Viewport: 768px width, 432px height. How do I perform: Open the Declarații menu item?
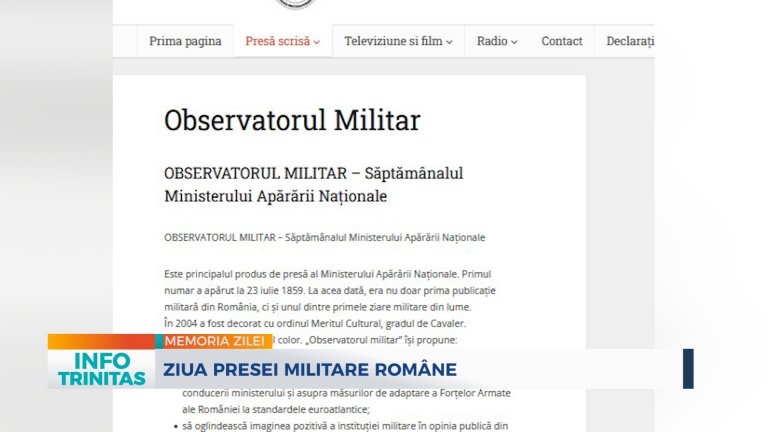click(630, 41)
